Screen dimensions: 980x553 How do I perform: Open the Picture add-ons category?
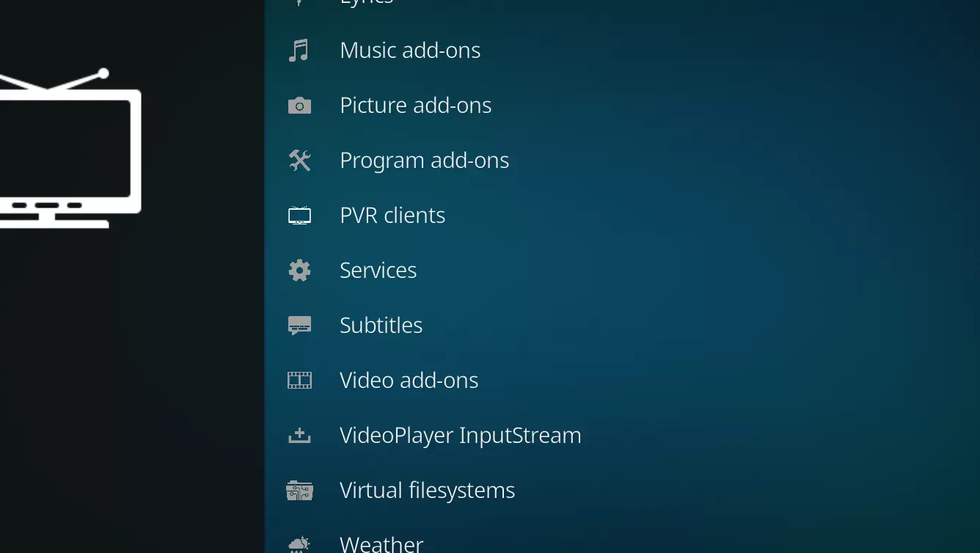pyautogui.click(x=415, y=105)
